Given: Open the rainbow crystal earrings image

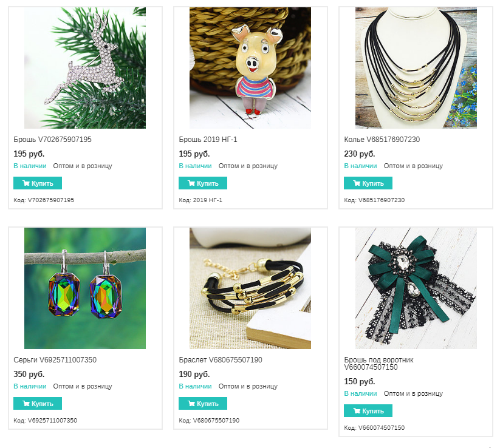Looking at the screenshot, I should tap(85, 288).
